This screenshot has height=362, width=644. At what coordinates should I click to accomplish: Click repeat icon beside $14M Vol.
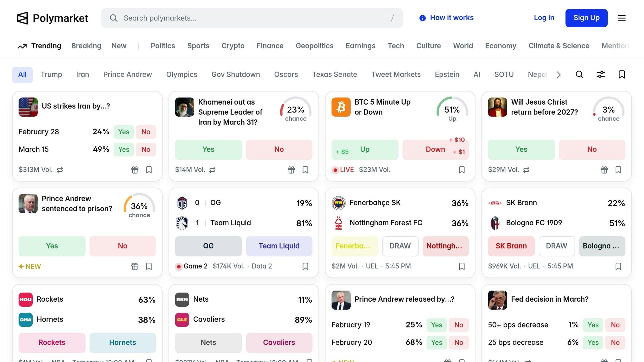(x=213, y=170)
